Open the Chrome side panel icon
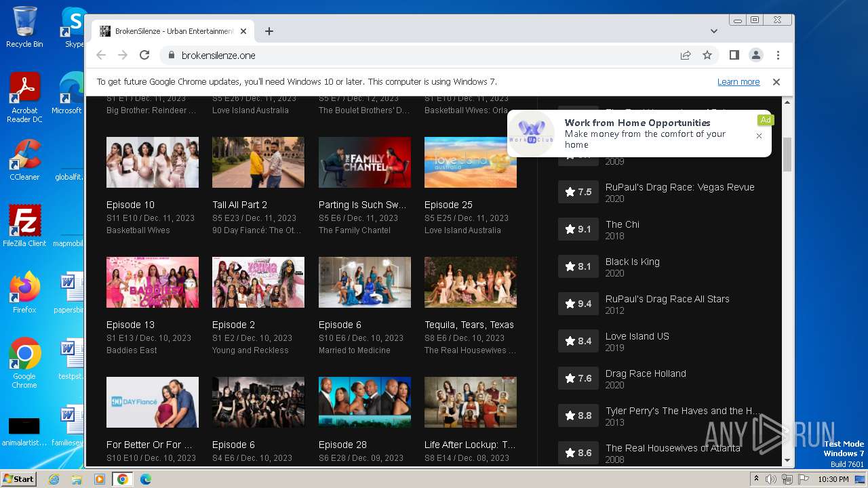The image size is (868, 488). pyautogui.click(x=734, y=55)
